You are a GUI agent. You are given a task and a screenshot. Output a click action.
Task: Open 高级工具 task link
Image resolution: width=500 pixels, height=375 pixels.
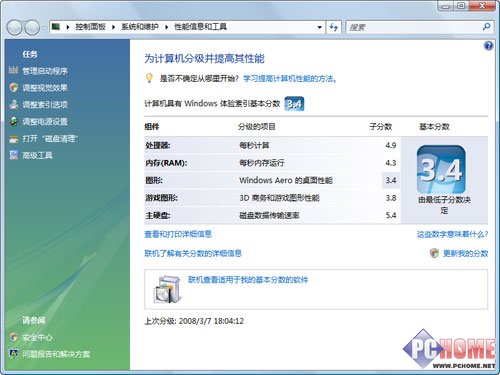[x=37, y=155]
